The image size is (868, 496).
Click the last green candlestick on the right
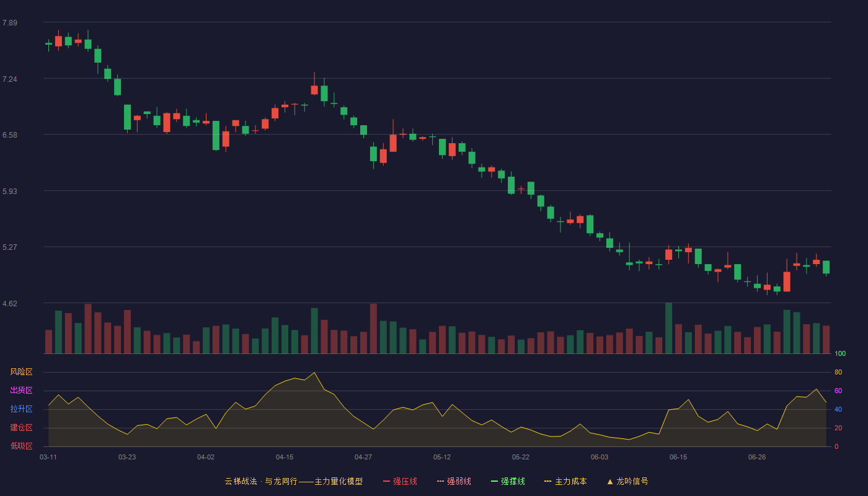tap(826, 267)
